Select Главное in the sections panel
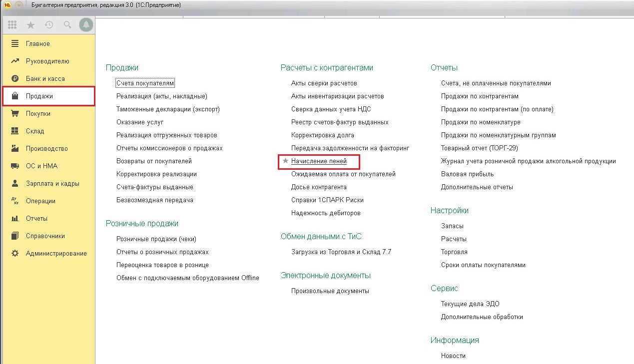634x364 pixels. click(38, 43)
